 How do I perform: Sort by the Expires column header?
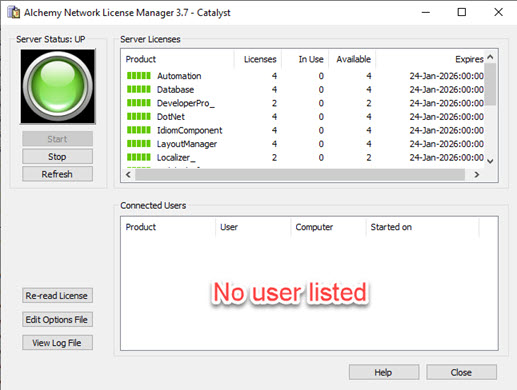click(x=430, y=59)
